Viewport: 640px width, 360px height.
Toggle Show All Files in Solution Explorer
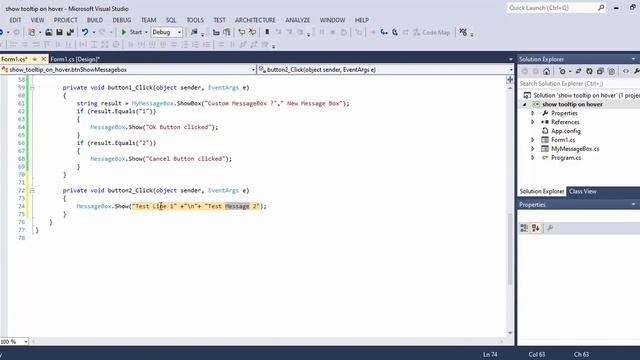pos(611,71)
